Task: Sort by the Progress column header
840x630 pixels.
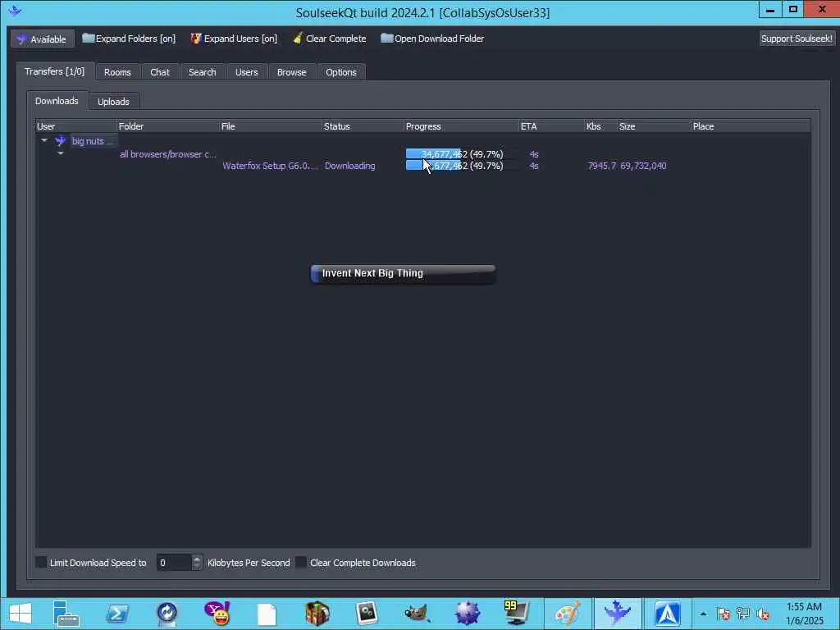Action: pos(461,126)
